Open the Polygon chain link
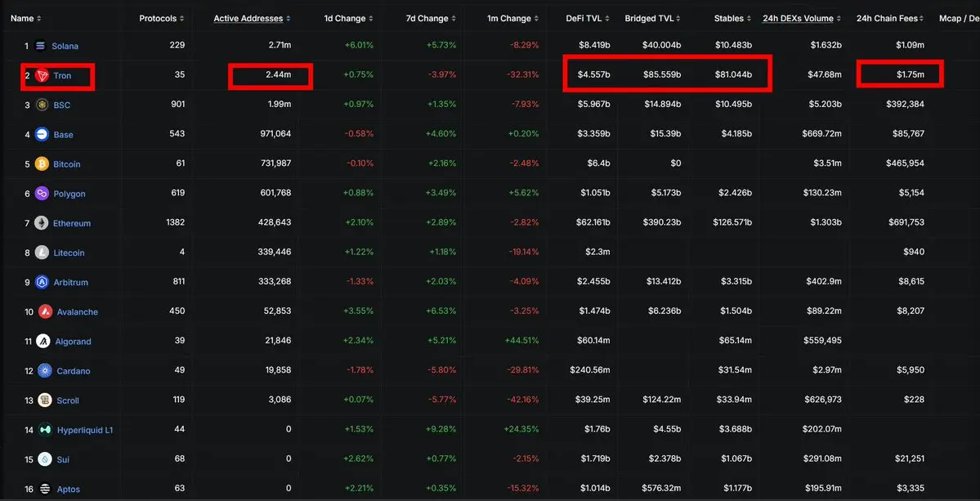 click(x=69, y=195)
